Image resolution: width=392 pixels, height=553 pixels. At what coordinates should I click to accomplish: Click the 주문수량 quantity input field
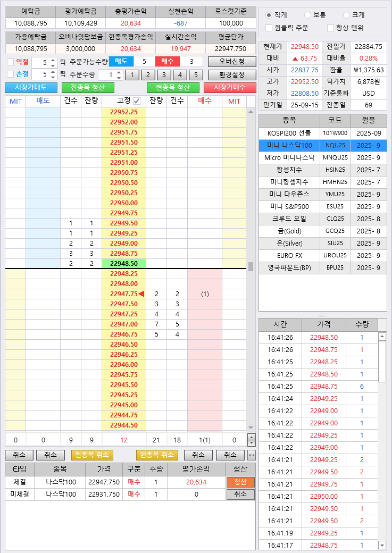pos(107,75)
